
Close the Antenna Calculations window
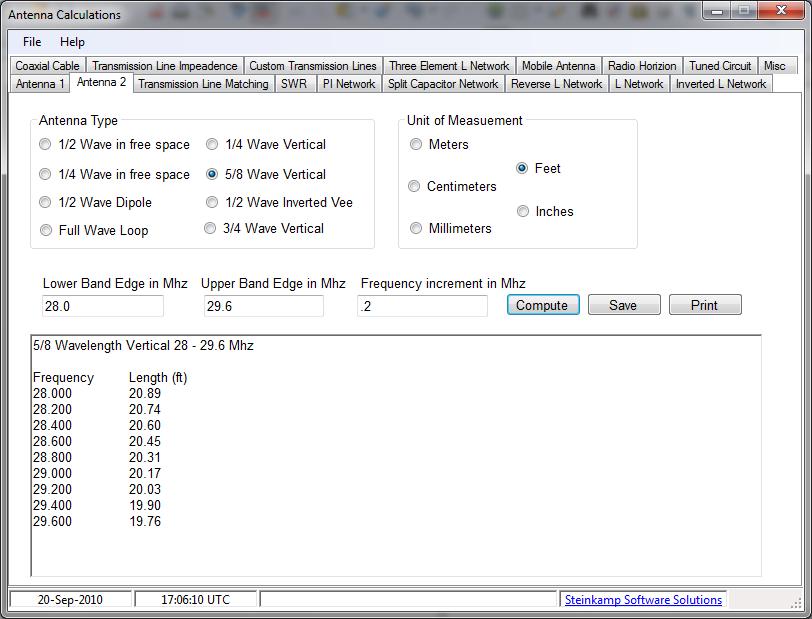(781, 11)
